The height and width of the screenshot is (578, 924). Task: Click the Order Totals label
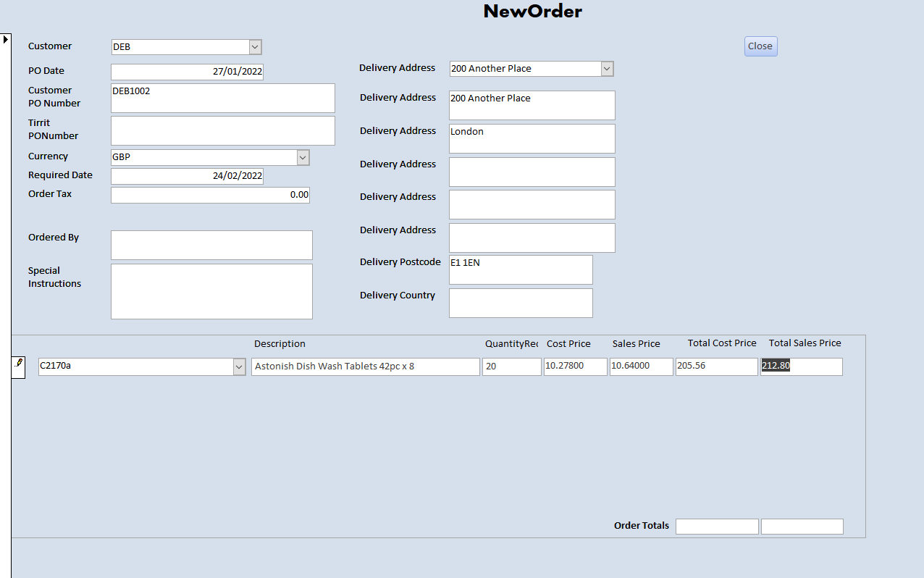point(642,526)
